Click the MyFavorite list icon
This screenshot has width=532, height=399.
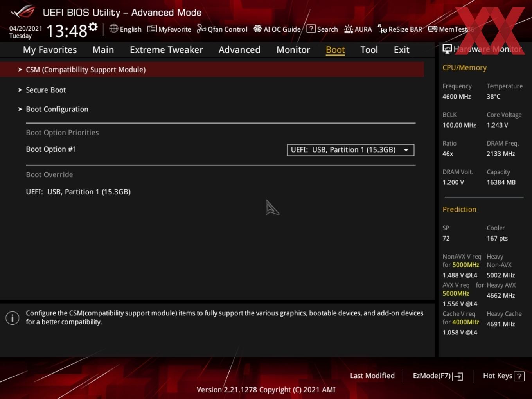tap(152, 29)
